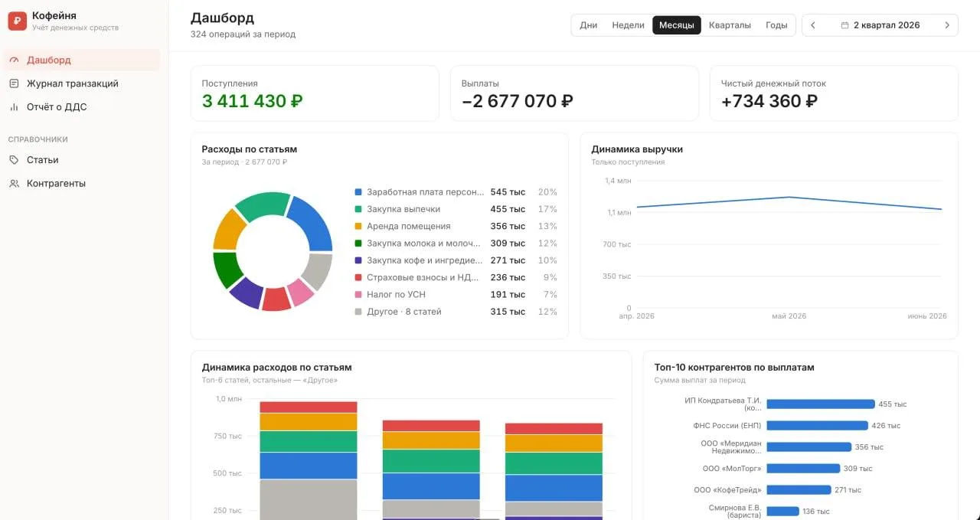Click the first stacked expense column
The height and width of the screenshot is (520, 980).
[x=309, y=459]
